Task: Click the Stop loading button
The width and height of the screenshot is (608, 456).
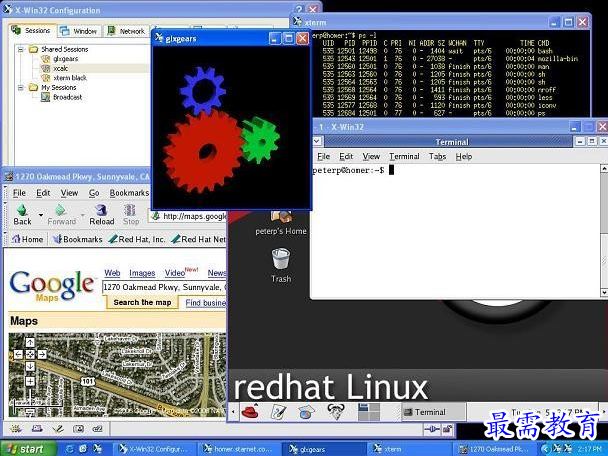Action: [131, 214]
